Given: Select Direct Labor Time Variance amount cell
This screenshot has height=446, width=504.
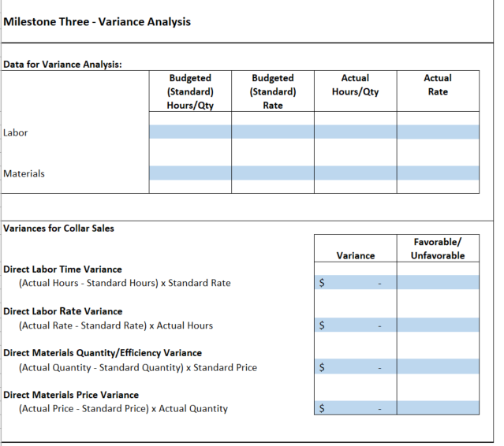Looking at the screenshot, I should pos(356,282).
